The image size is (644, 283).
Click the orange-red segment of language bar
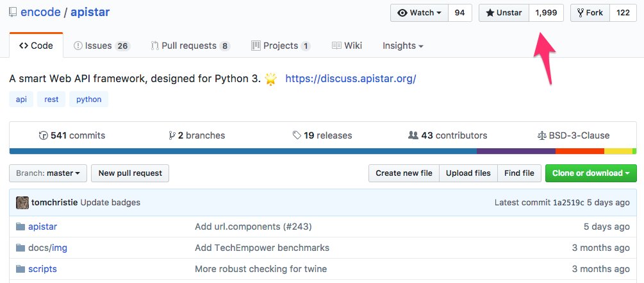click(x=580, y=151)
